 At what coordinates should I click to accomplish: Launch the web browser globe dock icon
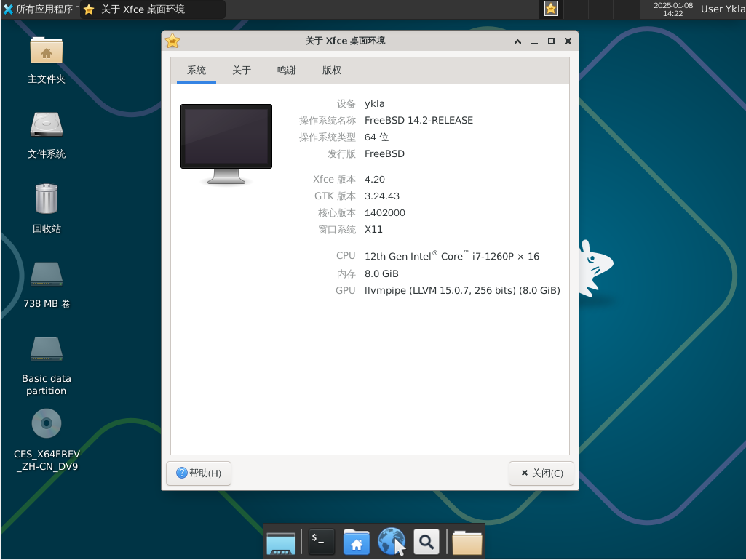click(x=391, y=542)
